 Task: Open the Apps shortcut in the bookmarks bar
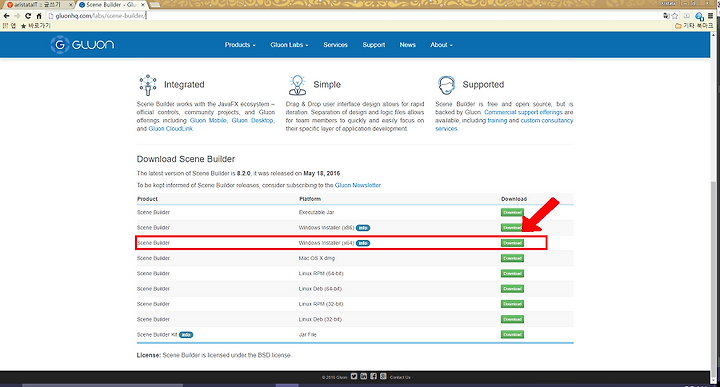tap(9, 26)
